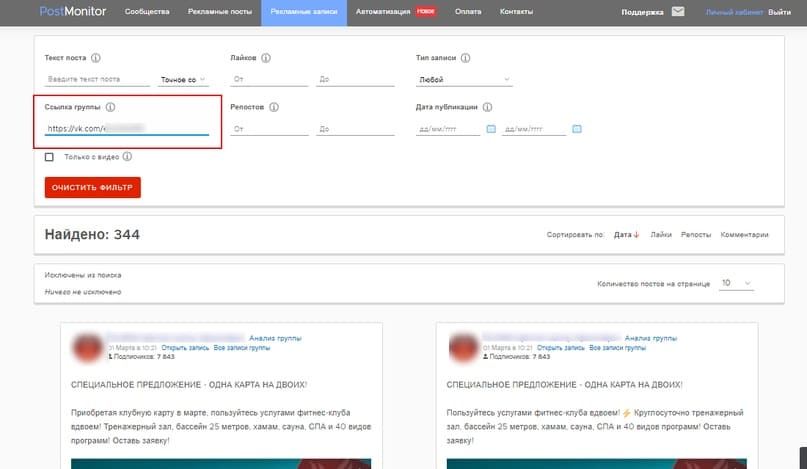Focus the post text input field
This screenshot has width=807, height=469.
[97, 79]
